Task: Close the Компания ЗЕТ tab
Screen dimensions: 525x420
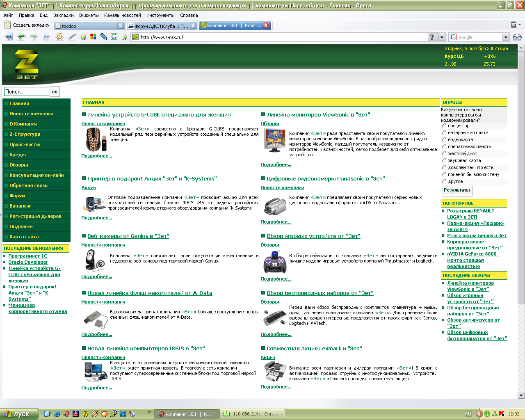Action: [266, 25]
